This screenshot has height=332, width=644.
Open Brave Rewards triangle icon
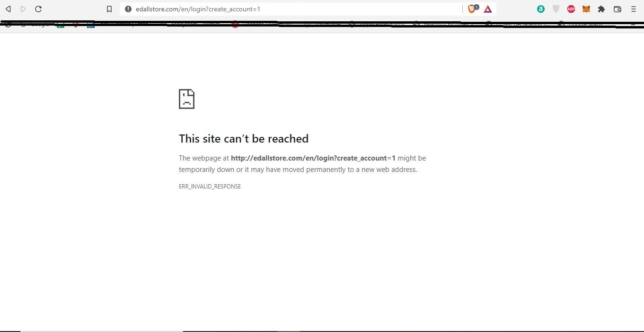488,9
